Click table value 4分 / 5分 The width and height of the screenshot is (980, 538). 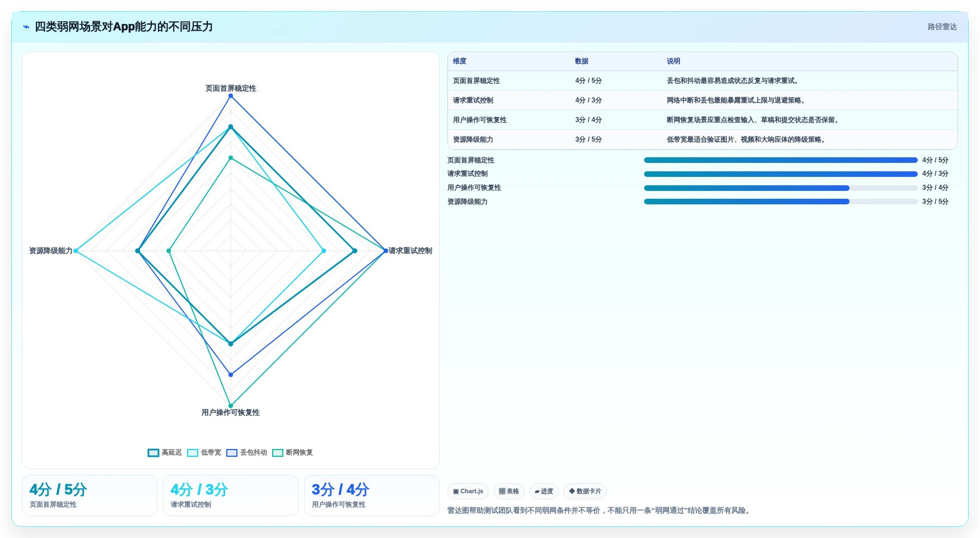pyautogui.click(x=589, y=81)
